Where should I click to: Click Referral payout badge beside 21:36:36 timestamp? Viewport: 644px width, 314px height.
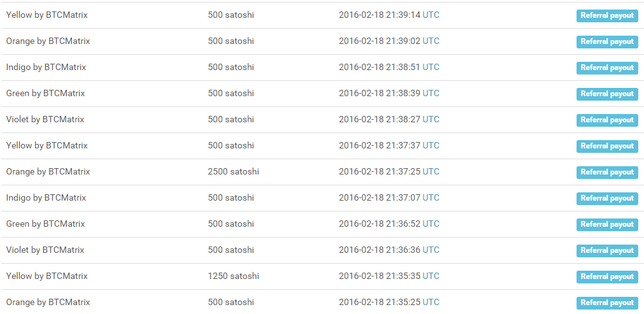(x=607, y=250)
